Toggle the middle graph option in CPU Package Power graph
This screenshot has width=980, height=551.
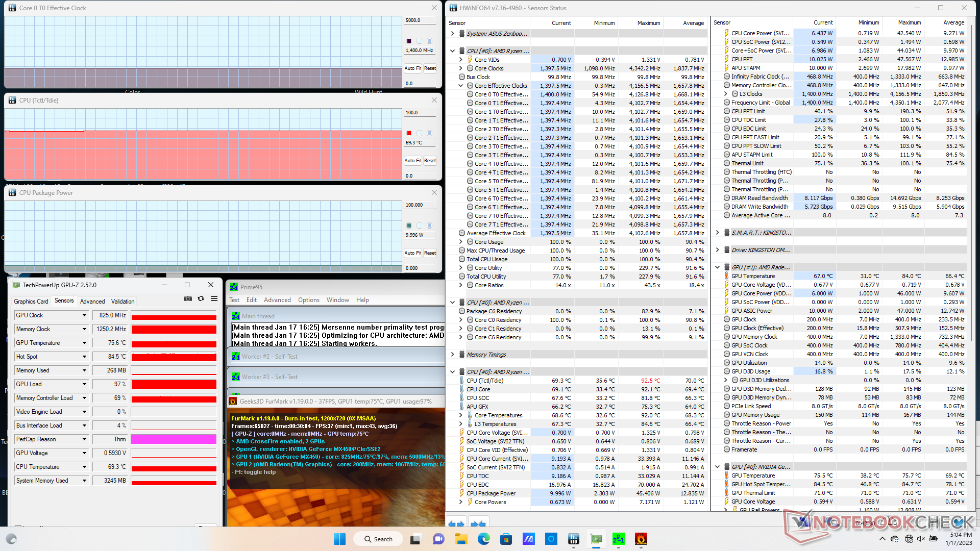[x=420, y=226]
